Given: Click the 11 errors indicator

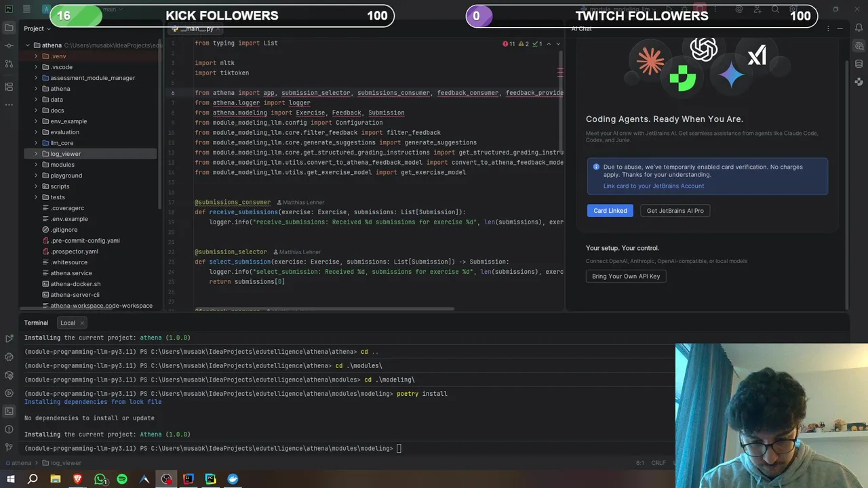Looking at the screenshot, I should coord(509,43).
